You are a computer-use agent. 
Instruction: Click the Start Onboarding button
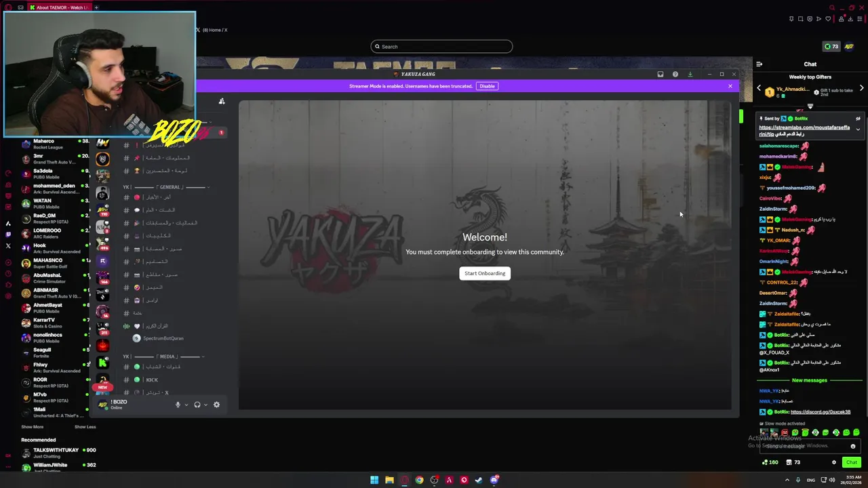click(485, 273)
